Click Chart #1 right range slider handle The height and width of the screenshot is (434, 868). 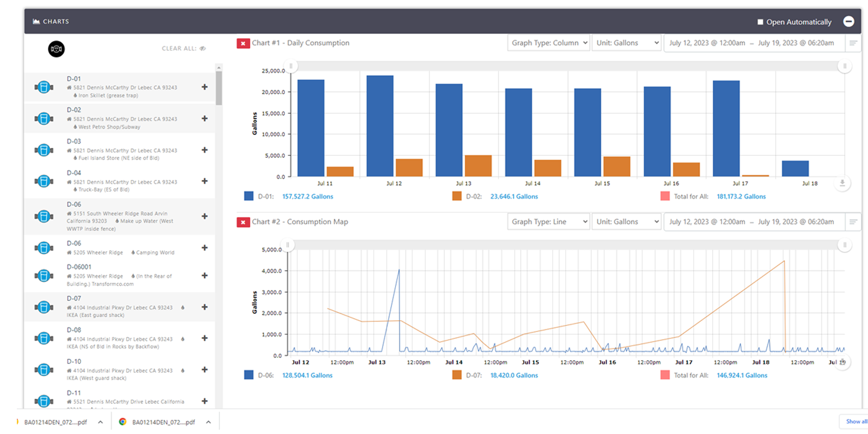pyautogui.click(x=844, y=66)
